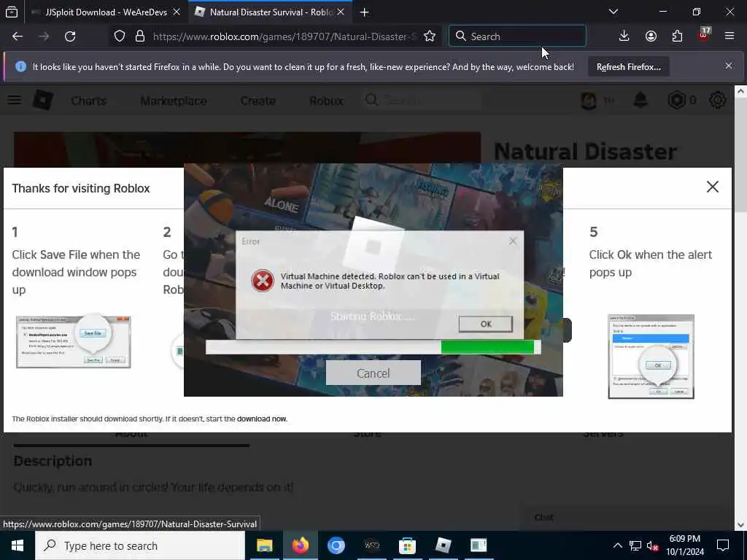Open the Windows notification center
747x560 pixels.
point(723,545)
